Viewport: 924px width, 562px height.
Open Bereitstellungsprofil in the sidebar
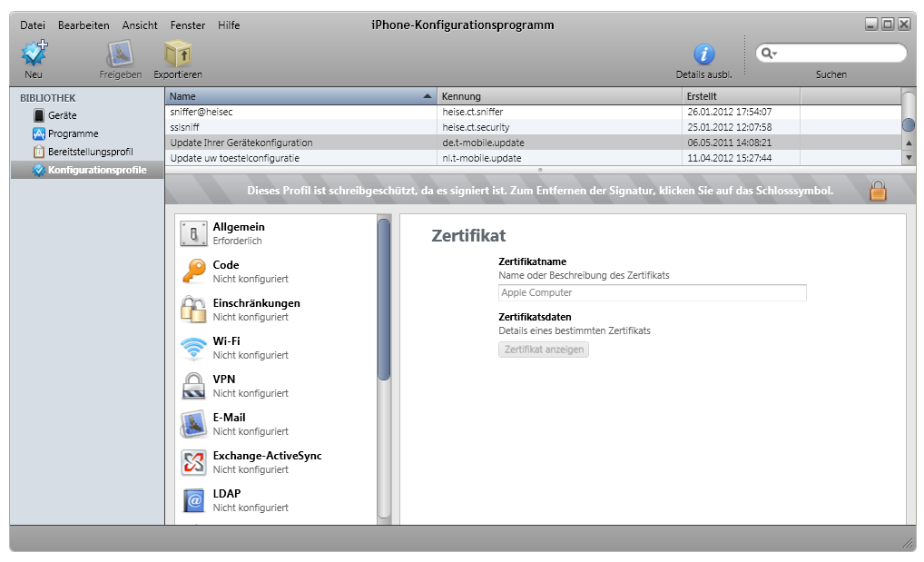[90, 152]
